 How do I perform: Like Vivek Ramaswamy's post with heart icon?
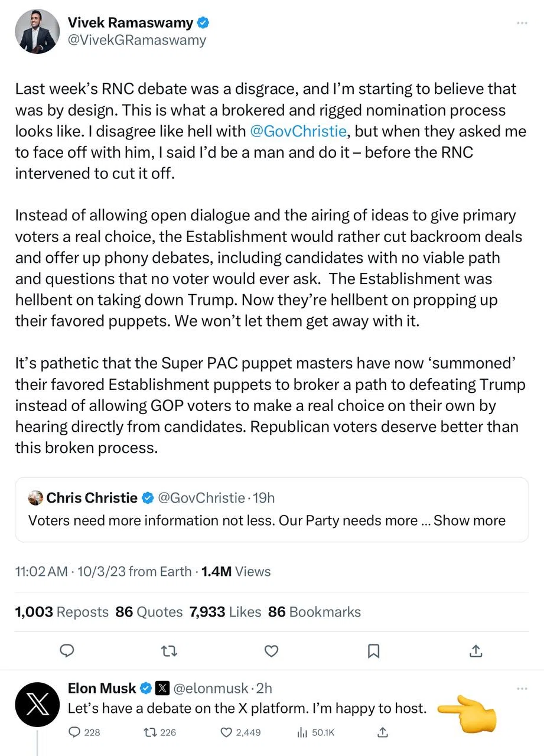tap(271, 651)
